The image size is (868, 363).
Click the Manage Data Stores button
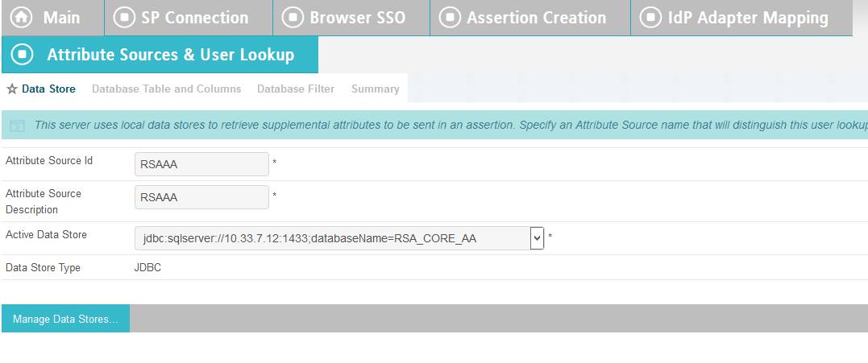point(66,319)
